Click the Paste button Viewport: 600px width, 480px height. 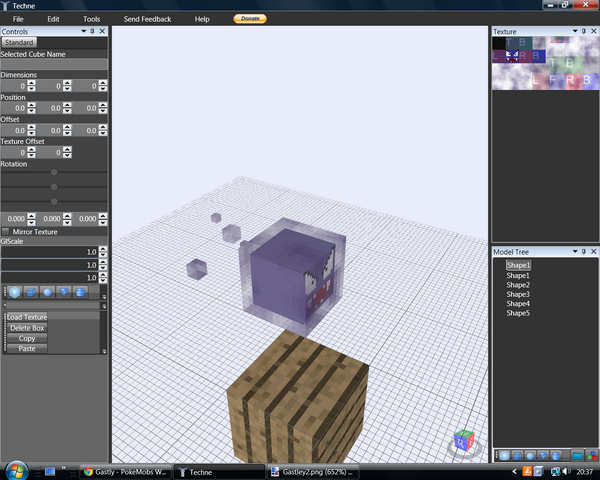click(27, 349)
